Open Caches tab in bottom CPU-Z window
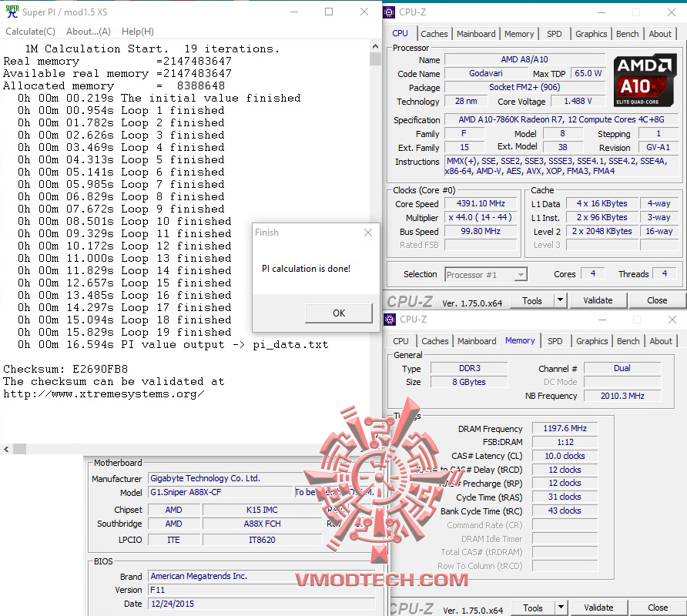 pos(434,341)
